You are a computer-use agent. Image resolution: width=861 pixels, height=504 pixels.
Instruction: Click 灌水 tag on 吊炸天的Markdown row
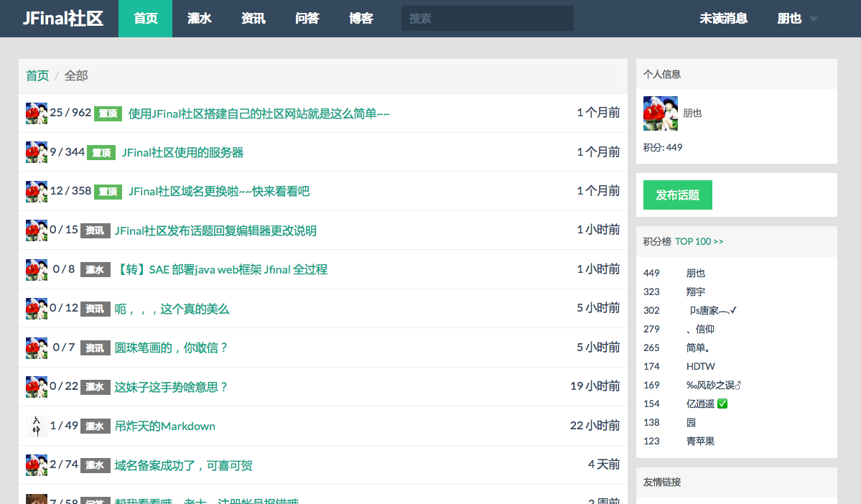click(x=95, y=426)
